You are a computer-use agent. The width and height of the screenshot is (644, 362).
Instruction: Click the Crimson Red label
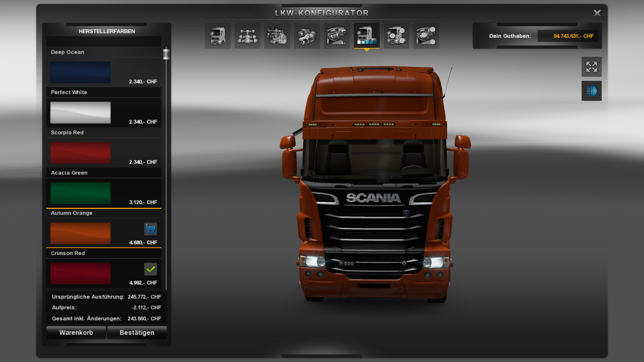[68, 253]
